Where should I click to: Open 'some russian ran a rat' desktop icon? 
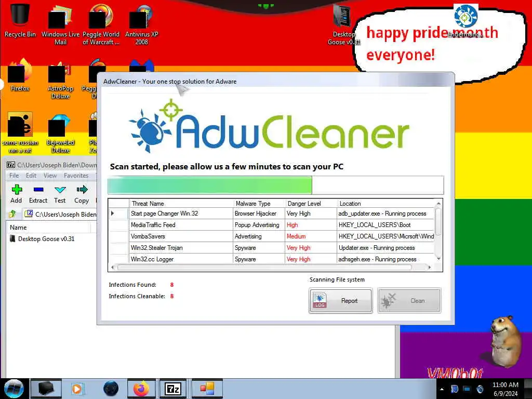click(20, 133)
